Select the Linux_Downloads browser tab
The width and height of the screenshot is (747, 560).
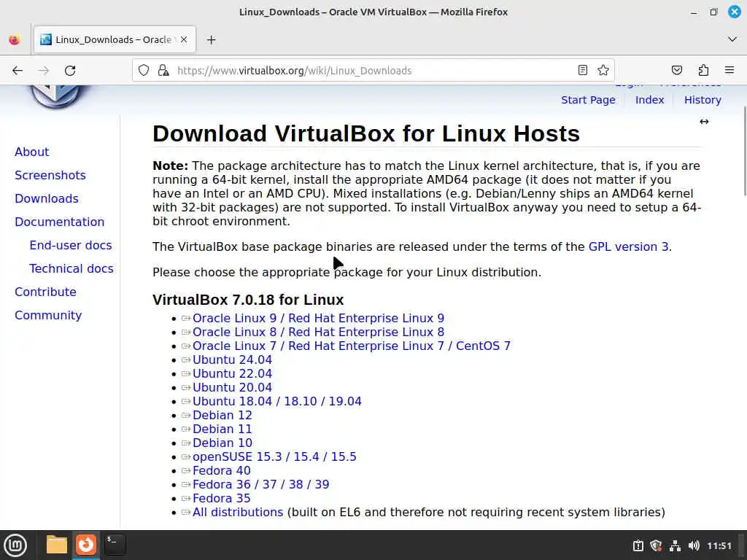[115, 40]
